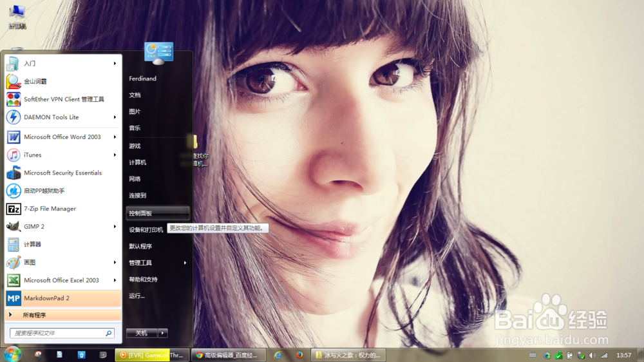Expand DAEMON Tools Lite jump list arrow

pos(115,117)
